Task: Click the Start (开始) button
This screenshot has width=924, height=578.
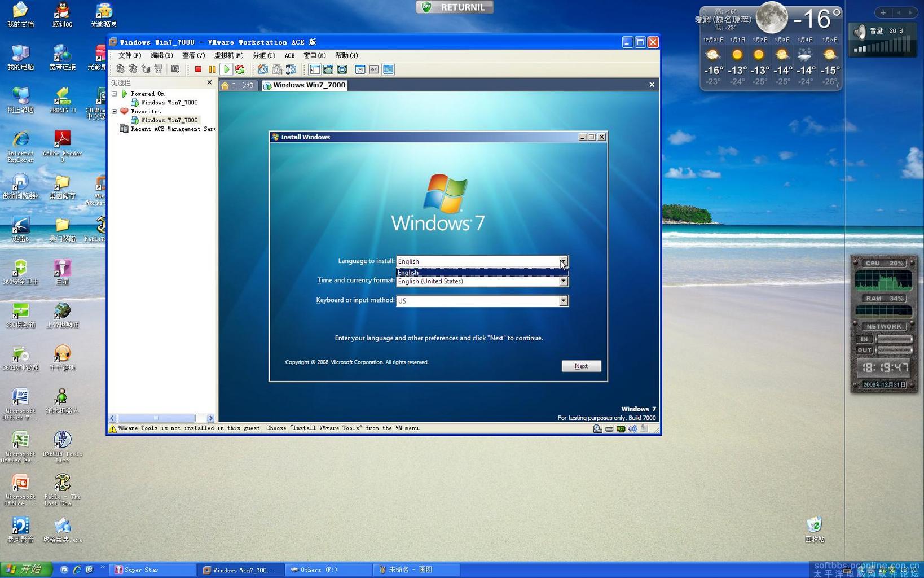Action: click(x=26, y=570)
